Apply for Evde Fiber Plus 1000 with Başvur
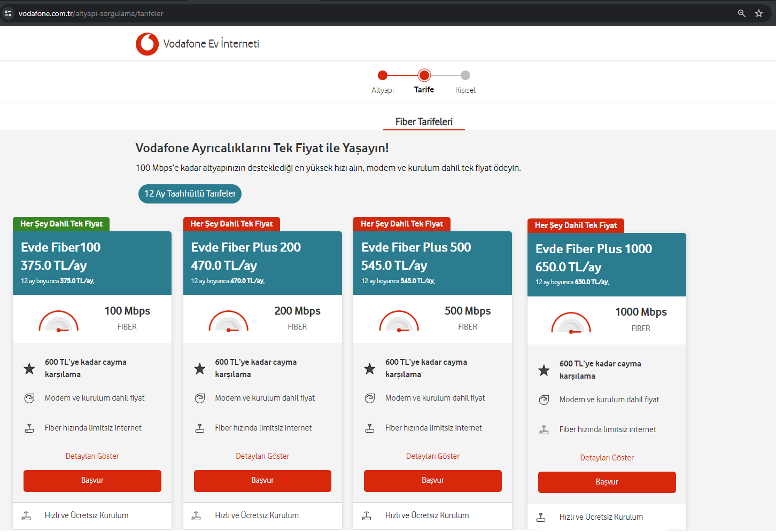Viewport: 776px width, 532px height. pos(607,482)
